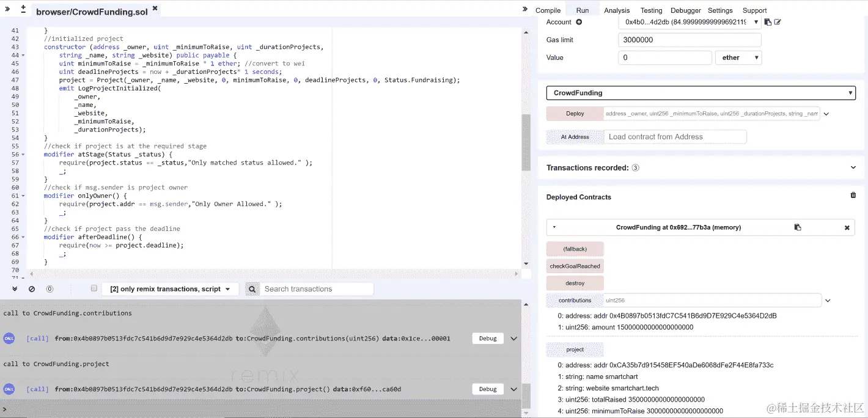Clear the terminal console icon

(32, 289)
